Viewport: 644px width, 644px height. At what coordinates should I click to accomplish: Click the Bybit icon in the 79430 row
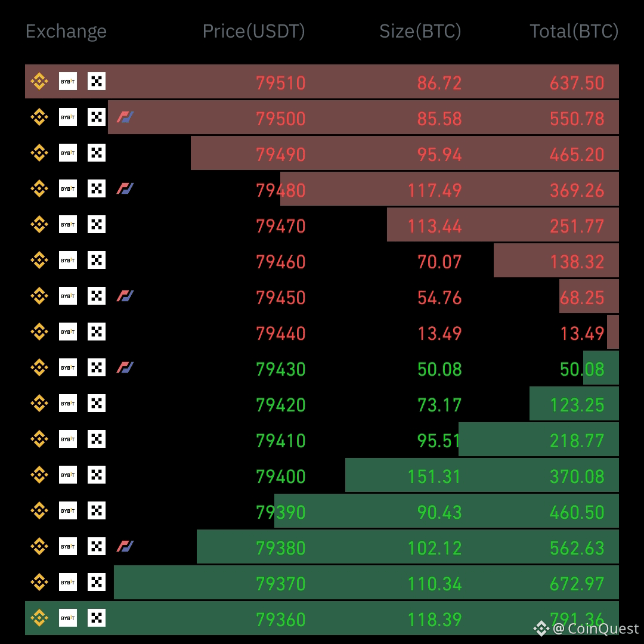coord(68,367)
